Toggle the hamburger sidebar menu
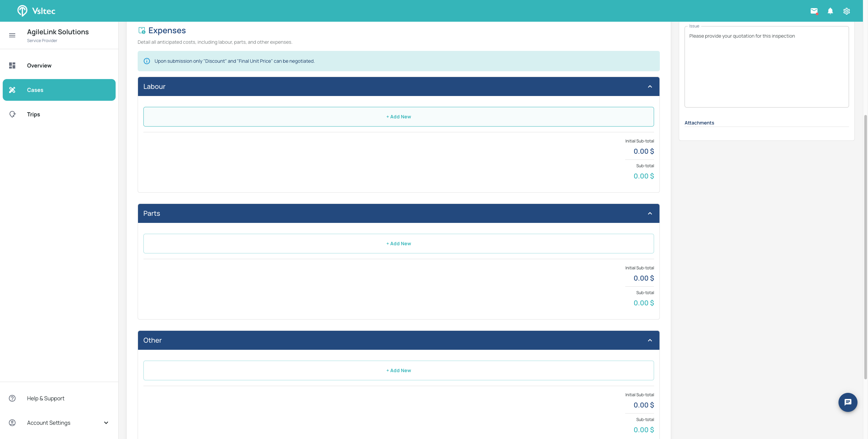868x439 pixels. (12, 35)
